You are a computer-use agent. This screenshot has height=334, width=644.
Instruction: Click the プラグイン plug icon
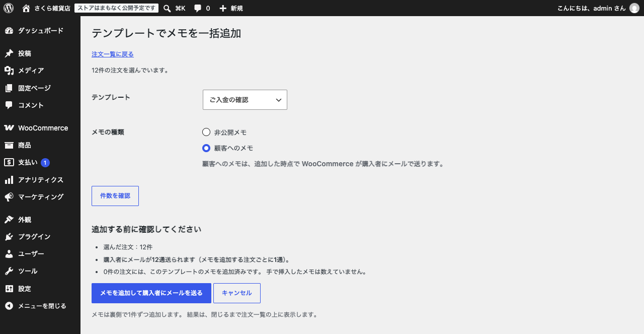coord(9,237)
